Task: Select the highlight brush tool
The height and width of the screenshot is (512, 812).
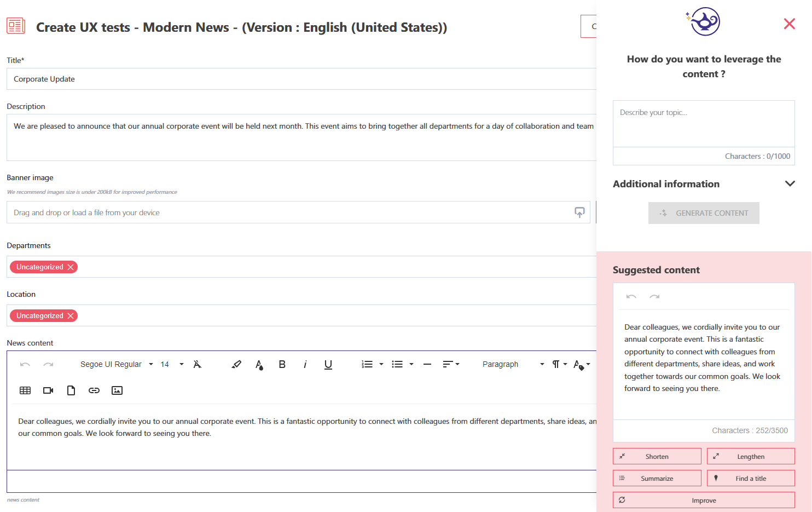Action: click(236, 364)
